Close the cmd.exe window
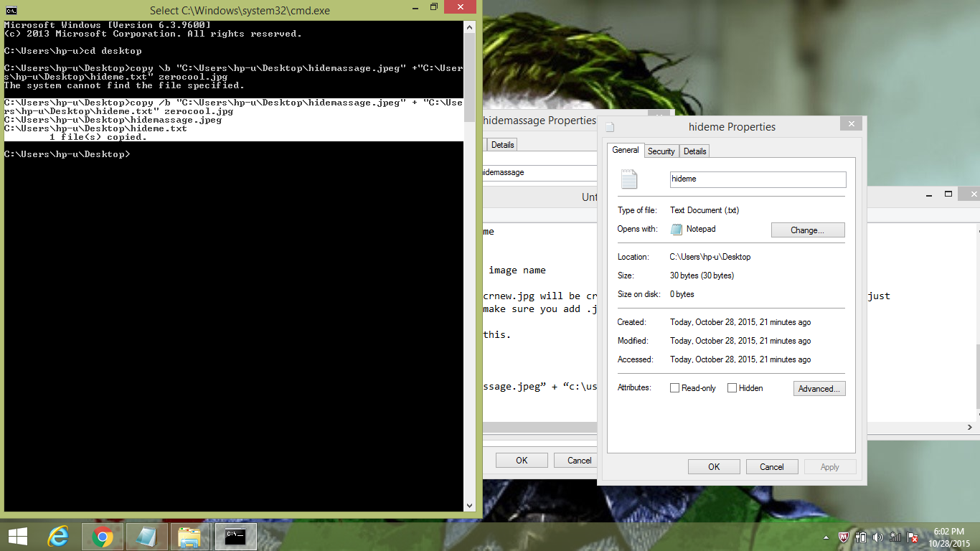The width and height of the screenshot is (980, 551). tap(461, 7)
